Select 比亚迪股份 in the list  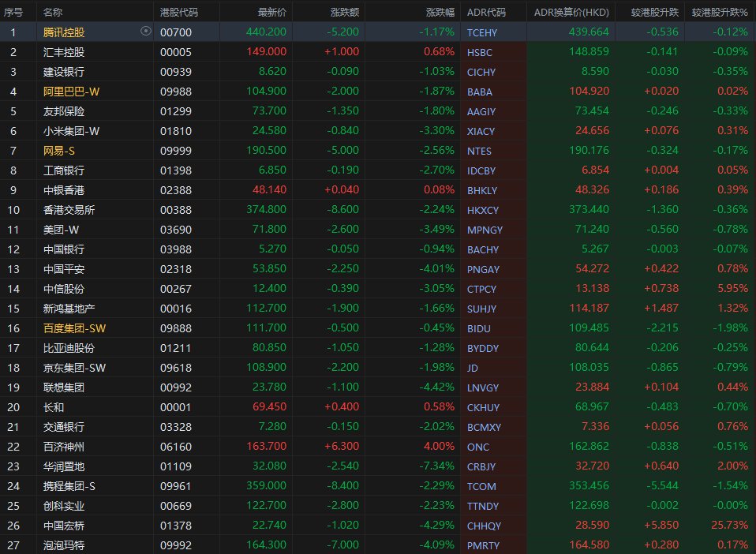[x=69, y=348]
